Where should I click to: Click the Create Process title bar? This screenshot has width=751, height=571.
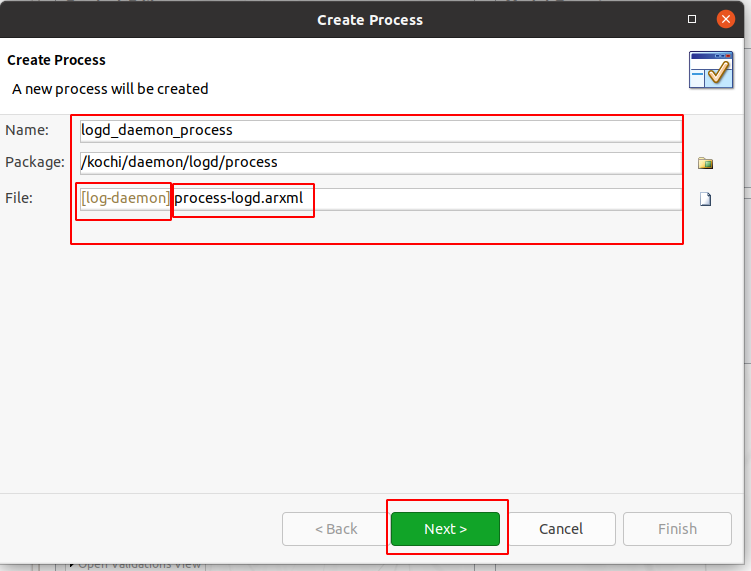pos(370,20)
